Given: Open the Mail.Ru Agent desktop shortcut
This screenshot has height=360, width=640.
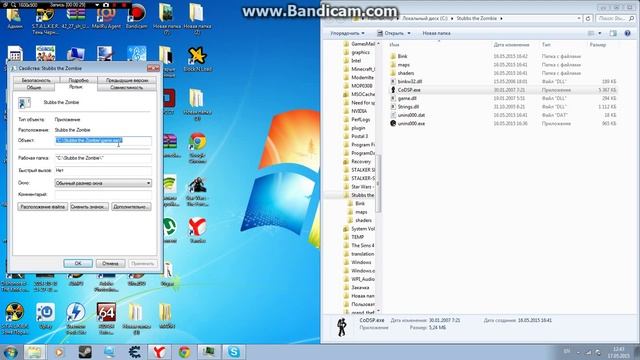Looking at the screenshot, I should coord(106,16).
